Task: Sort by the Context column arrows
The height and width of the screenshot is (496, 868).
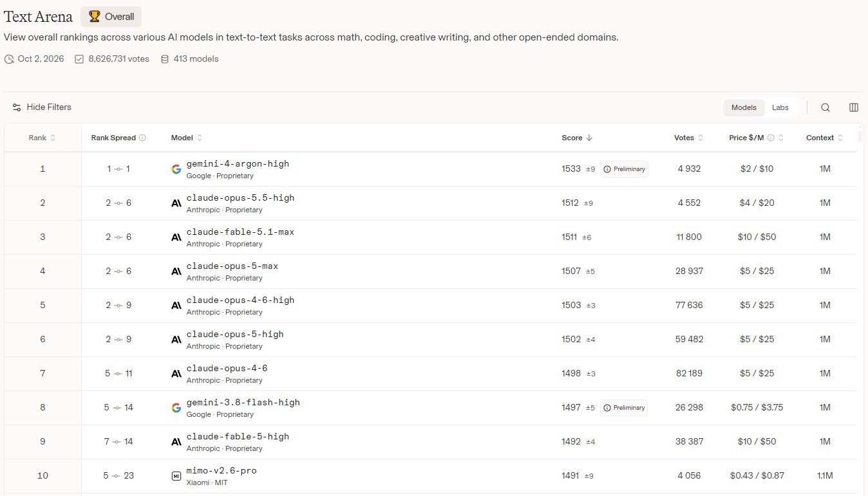Action: [840, 138]
